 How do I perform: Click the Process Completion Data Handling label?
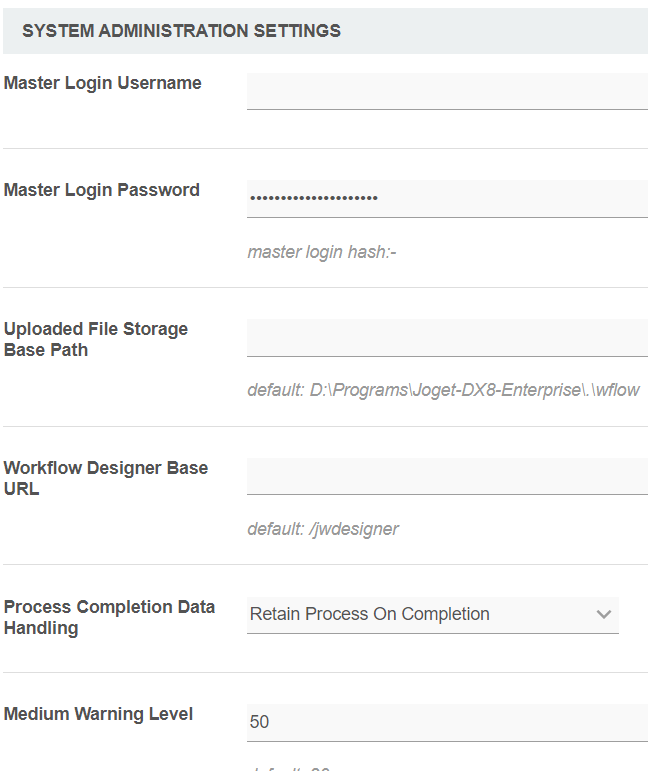pyautogui.click(x=110, y=617)
